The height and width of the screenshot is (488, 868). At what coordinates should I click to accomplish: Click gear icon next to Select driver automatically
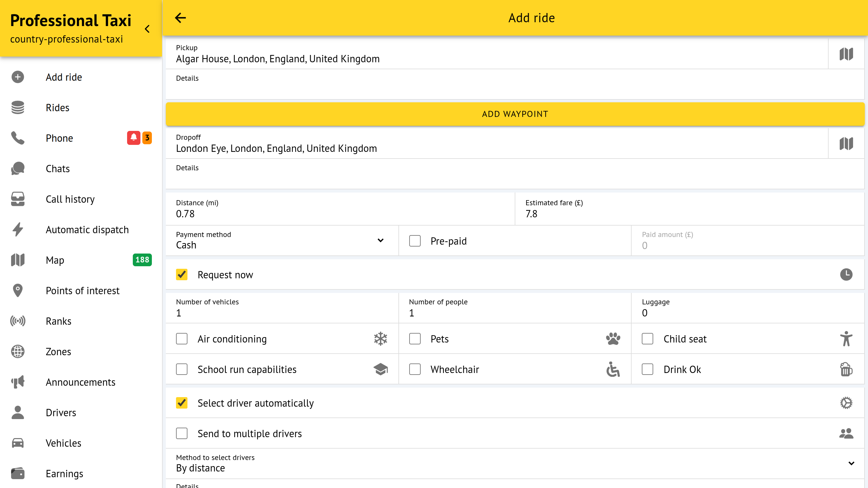[846, 403]
